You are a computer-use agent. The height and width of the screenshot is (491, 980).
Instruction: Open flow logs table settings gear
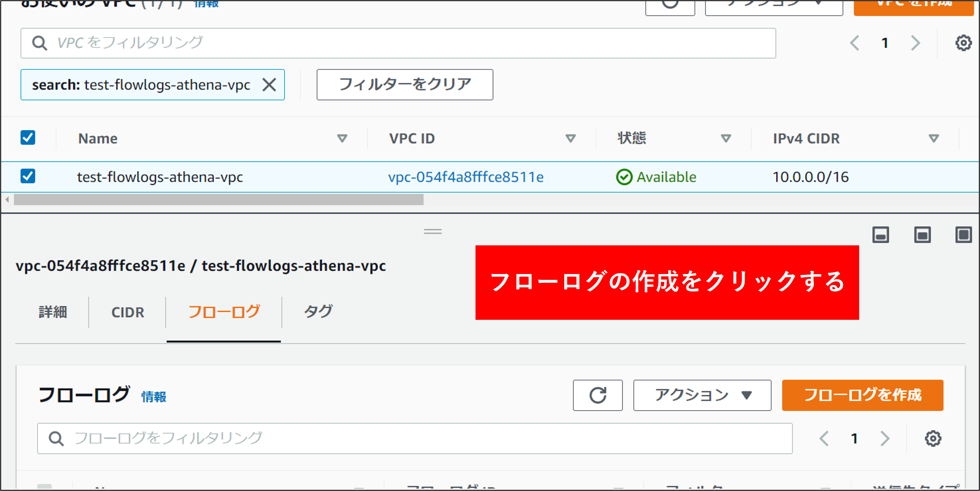933,439
